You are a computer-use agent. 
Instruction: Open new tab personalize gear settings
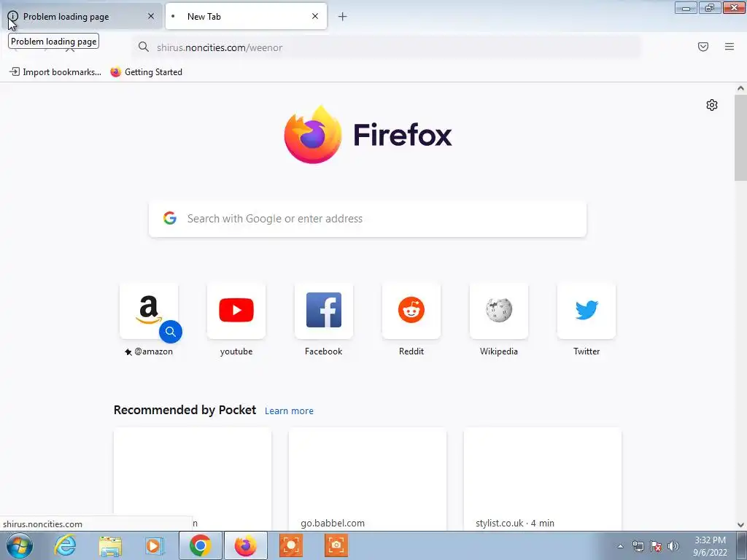tap(712, 105)
